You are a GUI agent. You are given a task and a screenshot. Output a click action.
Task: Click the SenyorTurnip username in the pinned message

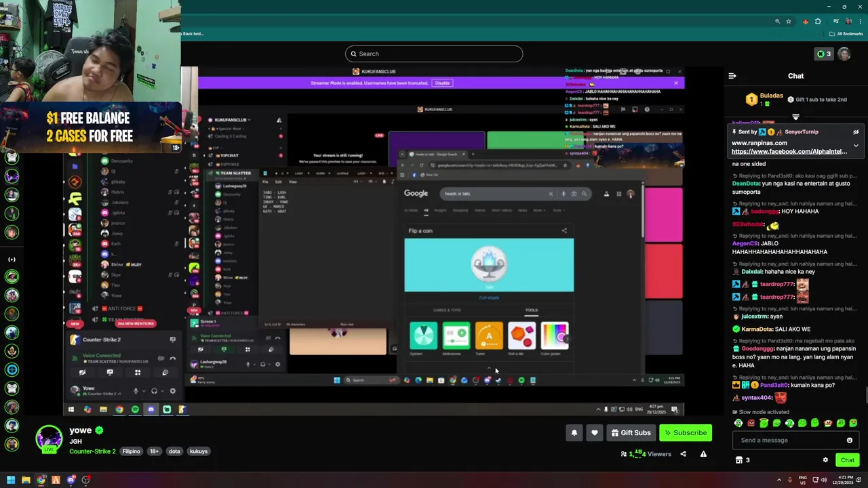coord(802,132)
